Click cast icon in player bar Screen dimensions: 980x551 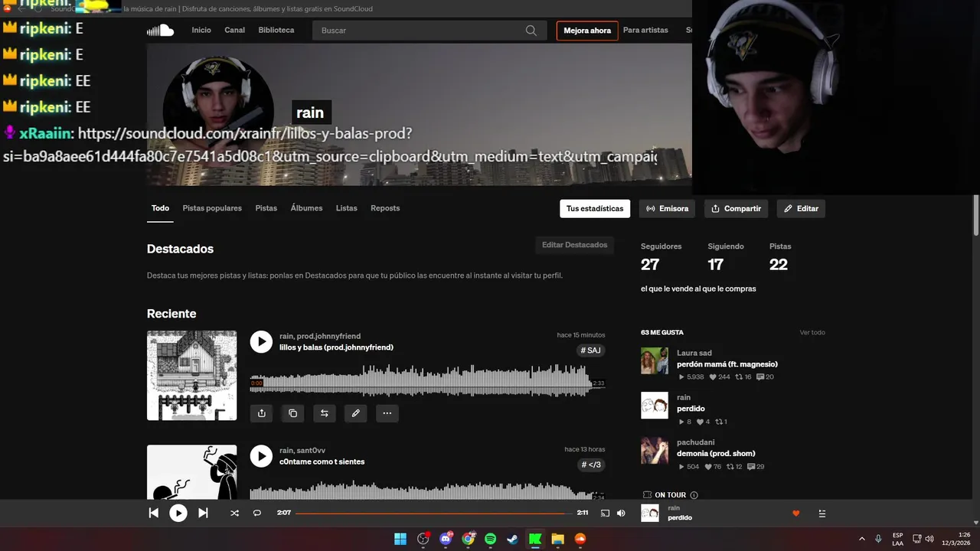[605, 513]
